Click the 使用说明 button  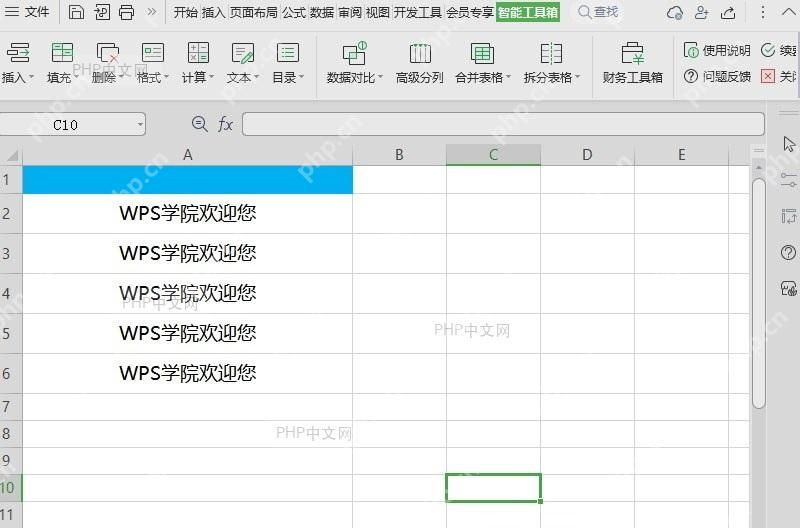(717, 50)
